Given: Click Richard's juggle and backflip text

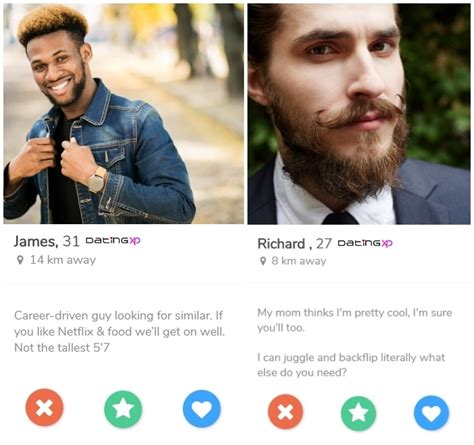Looking at the screenshot, I should coord(351,365).
